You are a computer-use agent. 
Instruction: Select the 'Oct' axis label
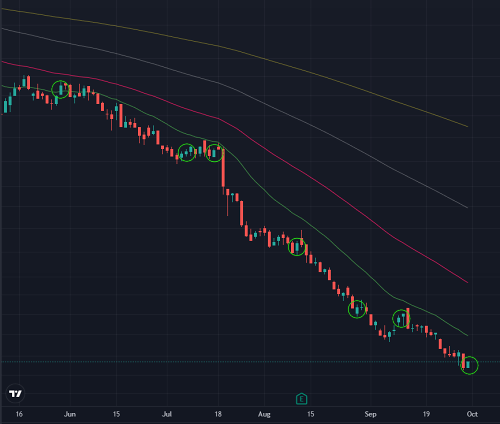[x=472, y=414]
